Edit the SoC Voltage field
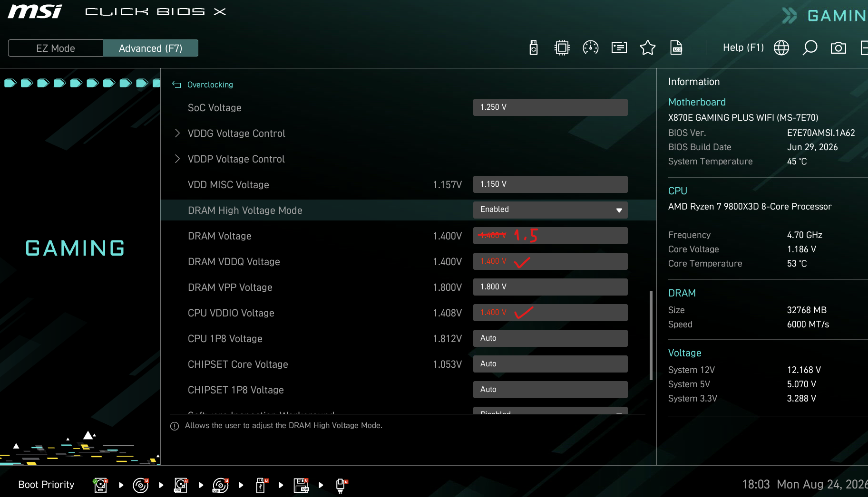 point(550,107)
